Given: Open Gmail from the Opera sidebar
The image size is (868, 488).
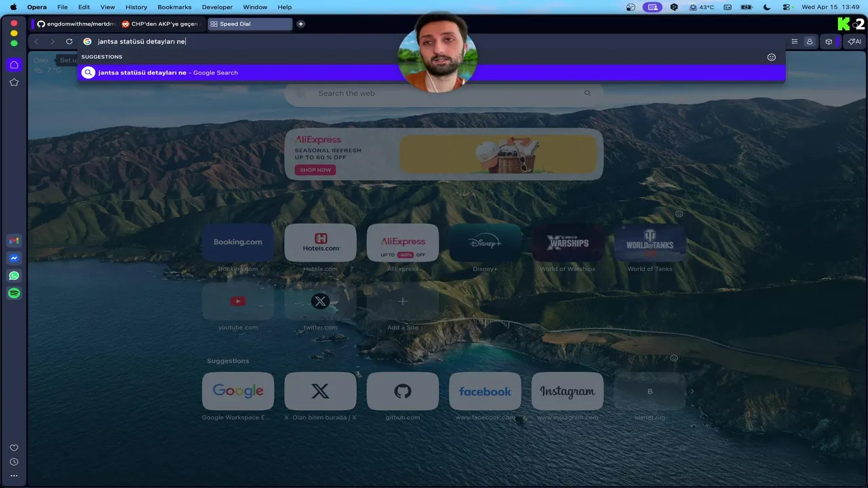Looking at the screenshot, I should click(x=14, y=241).
